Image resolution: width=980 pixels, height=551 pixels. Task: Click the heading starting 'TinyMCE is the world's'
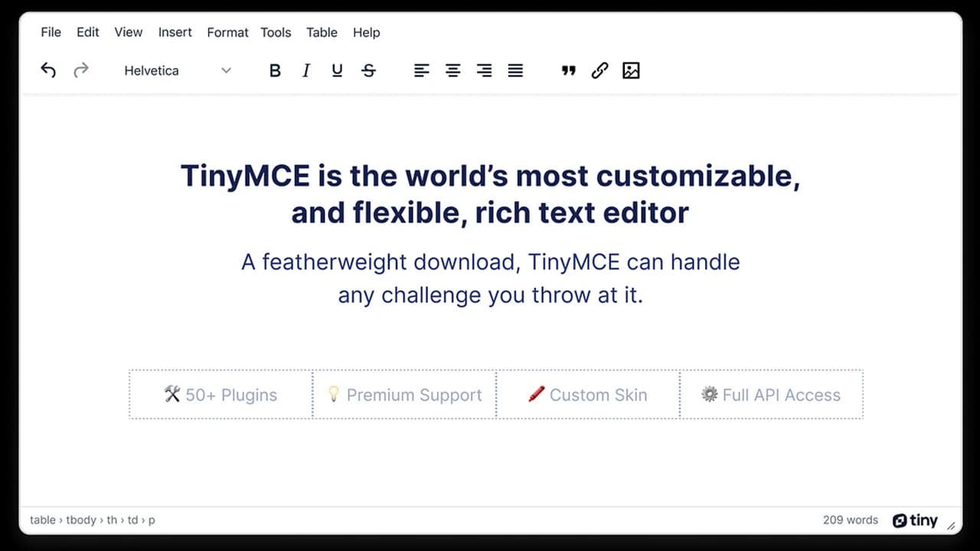coord(490,194)
